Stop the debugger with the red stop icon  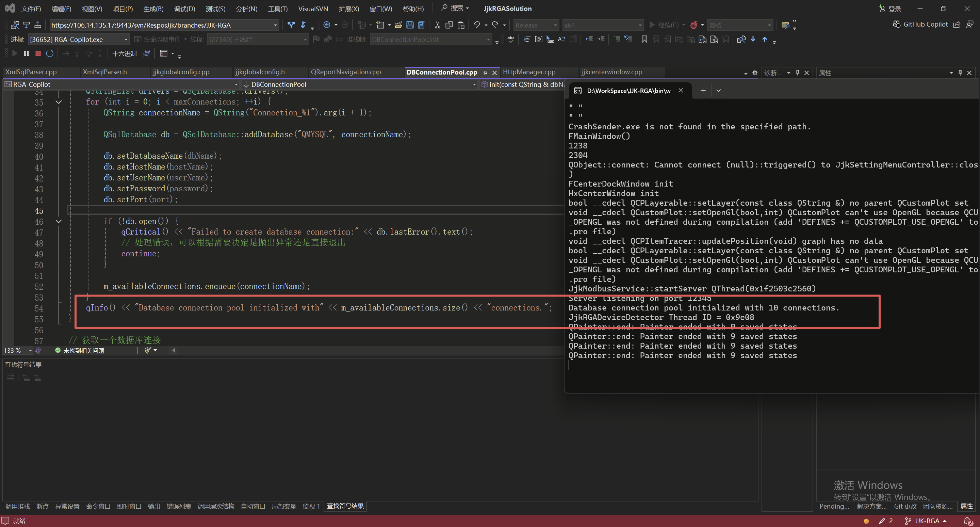coord(38,53)
